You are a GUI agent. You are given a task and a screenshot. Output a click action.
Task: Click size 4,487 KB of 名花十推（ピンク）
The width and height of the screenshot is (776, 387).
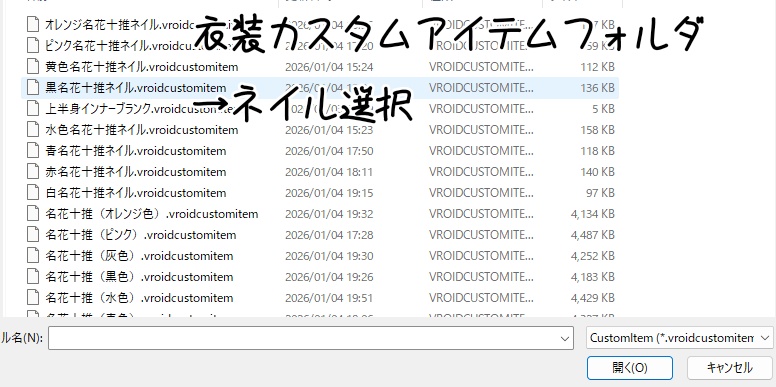click(593, 235)
